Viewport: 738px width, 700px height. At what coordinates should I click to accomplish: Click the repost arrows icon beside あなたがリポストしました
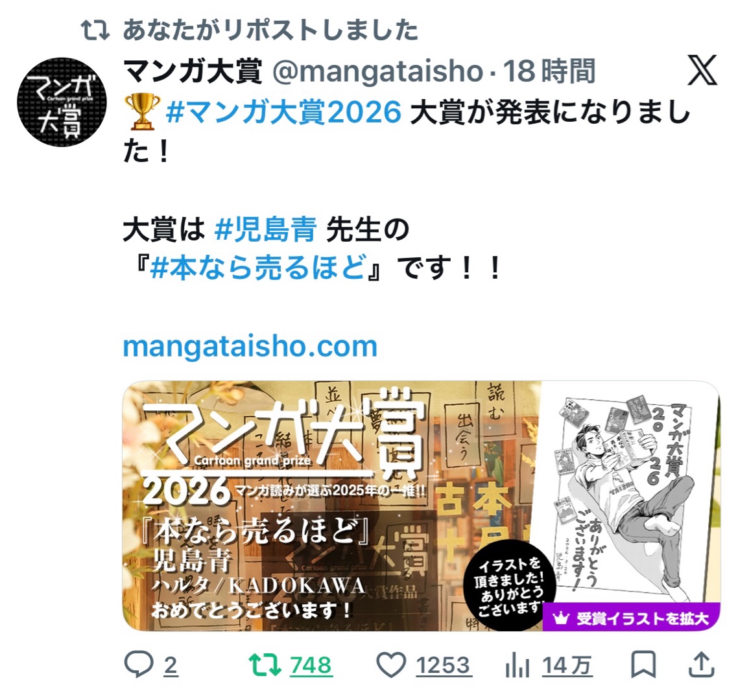click(95, 30)
